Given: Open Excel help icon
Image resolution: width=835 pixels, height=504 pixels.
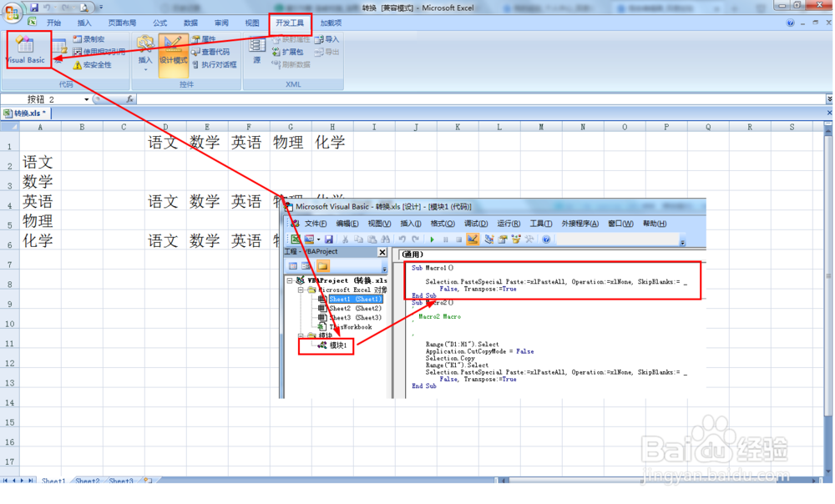Looking at the screenshot, I should click(790, 23).
